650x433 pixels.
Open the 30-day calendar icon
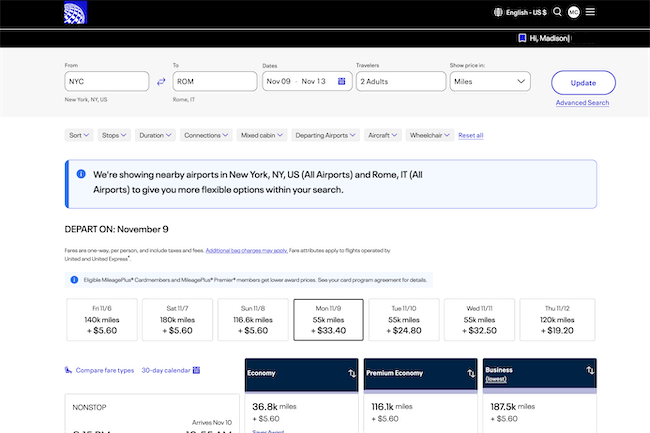(x=196, y=370)
